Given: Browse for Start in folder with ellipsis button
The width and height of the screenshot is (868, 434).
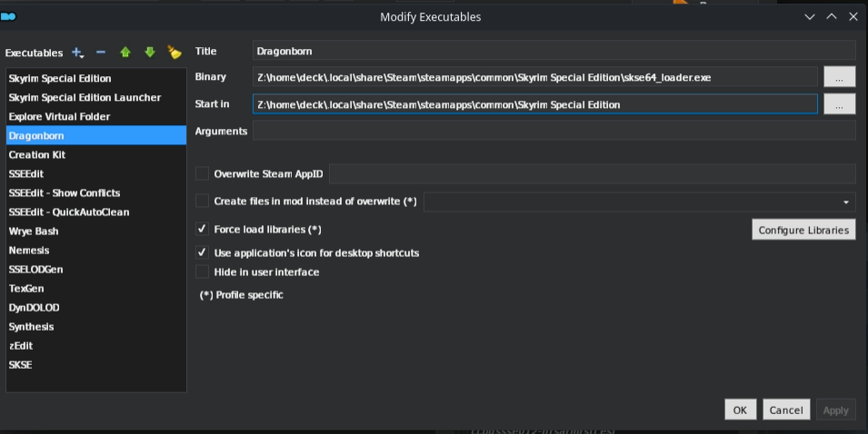Looking at the screenshot, I should click(839, 104).
